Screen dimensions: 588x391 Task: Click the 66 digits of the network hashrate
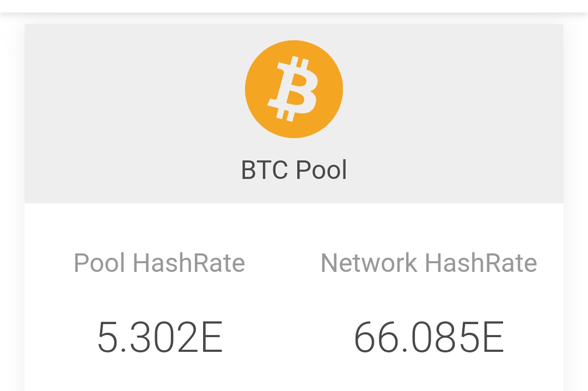[375, 337]
